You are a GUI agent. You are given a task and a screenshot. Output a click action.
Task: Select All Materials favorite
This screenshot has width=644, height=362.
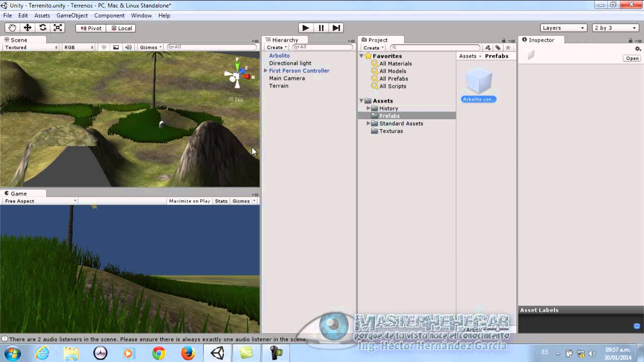395,64
